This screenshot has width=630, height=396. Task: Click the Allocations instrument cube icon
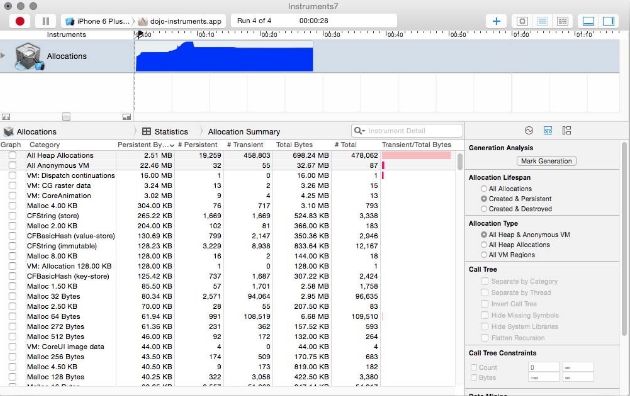pos(28,56)
